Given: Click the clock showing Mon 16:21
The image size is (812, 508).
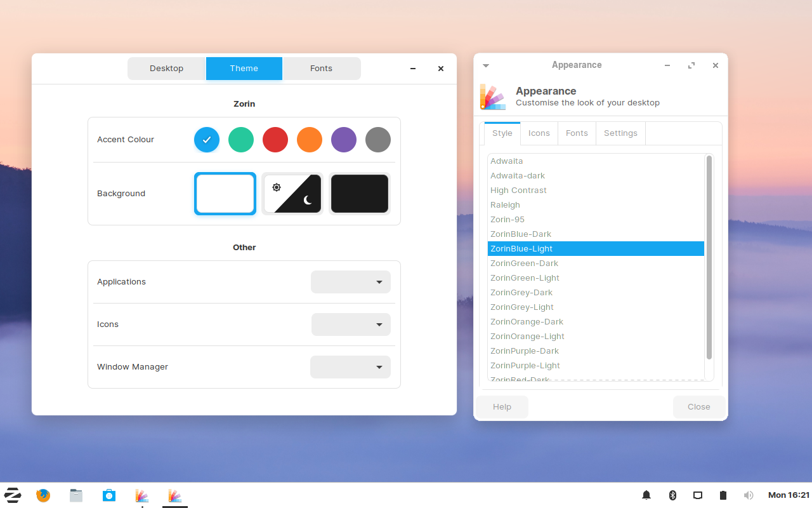Looking at the screenshot, I should pyautogui.click(x=789, y=495).
